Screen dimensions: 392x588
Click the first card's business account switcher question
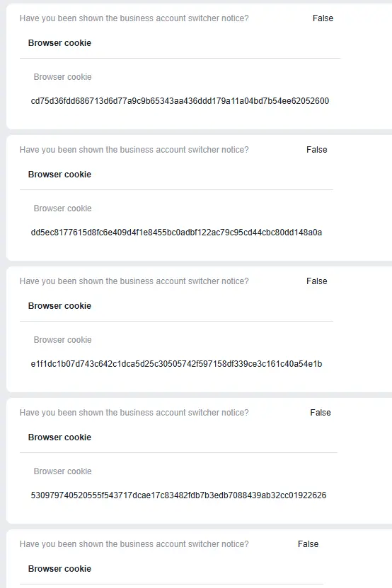[134, 18]
